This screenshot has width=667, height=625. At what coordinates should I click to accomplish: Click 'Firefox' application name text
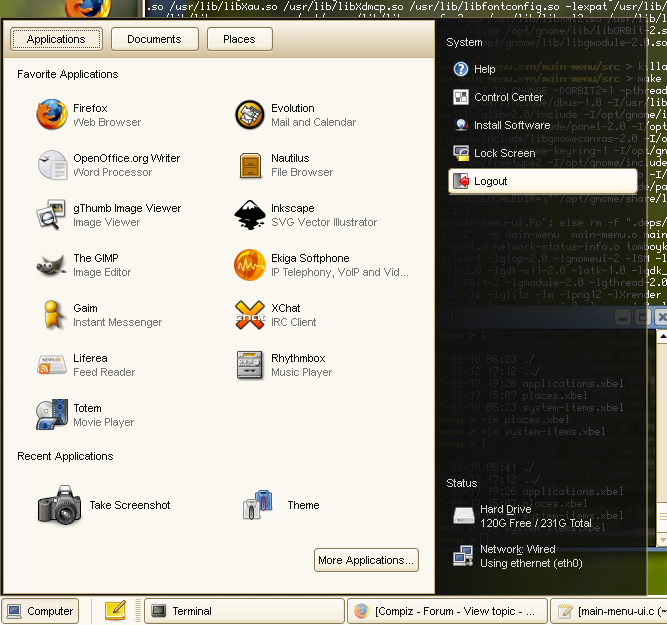(x=90, y=108)
